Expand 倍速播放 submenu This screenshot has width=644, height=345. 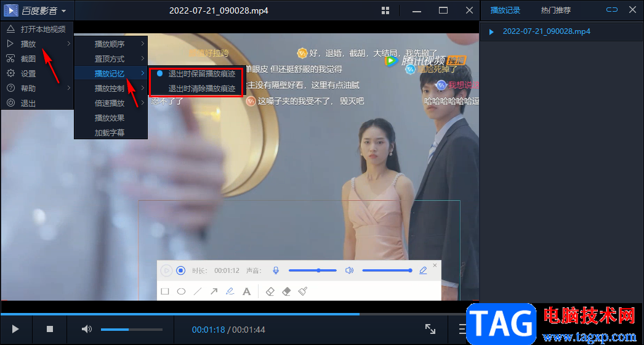(x=110, y=103)
